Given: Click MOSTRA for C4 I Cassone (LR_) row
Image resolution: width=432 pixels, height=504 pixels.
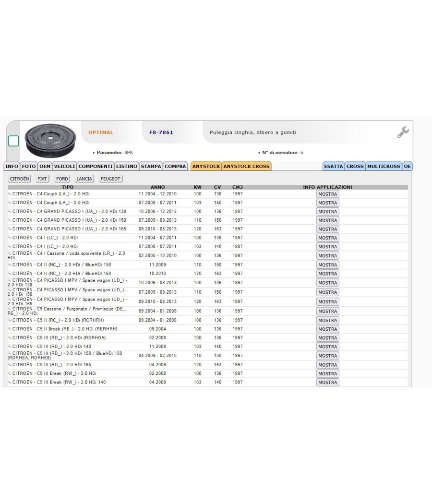Looking at the screenshot, I should (327, 256).
